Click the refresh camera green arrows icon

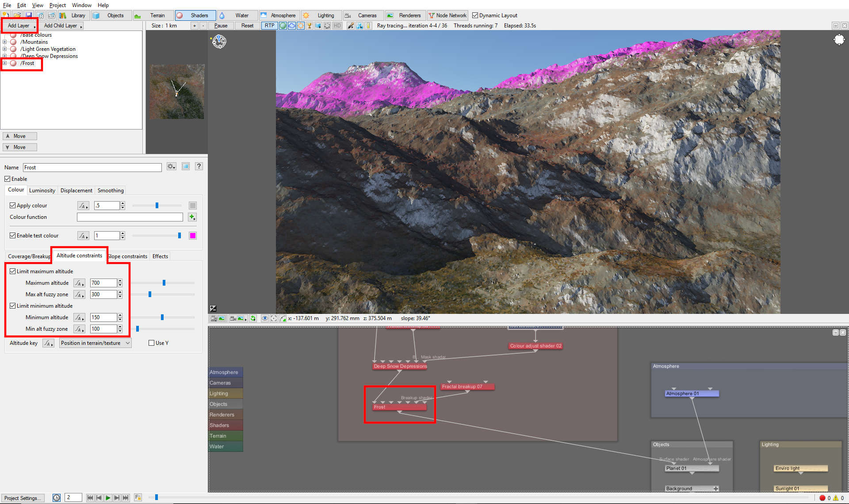pos(253,318)
